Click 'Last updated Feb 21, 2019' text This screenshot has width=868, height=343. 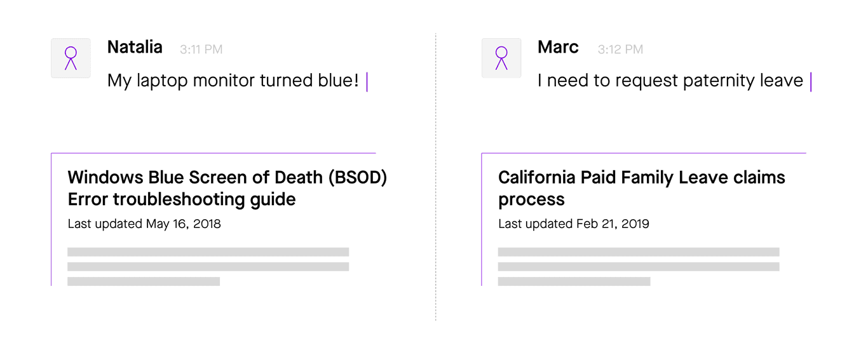(574, 224)
